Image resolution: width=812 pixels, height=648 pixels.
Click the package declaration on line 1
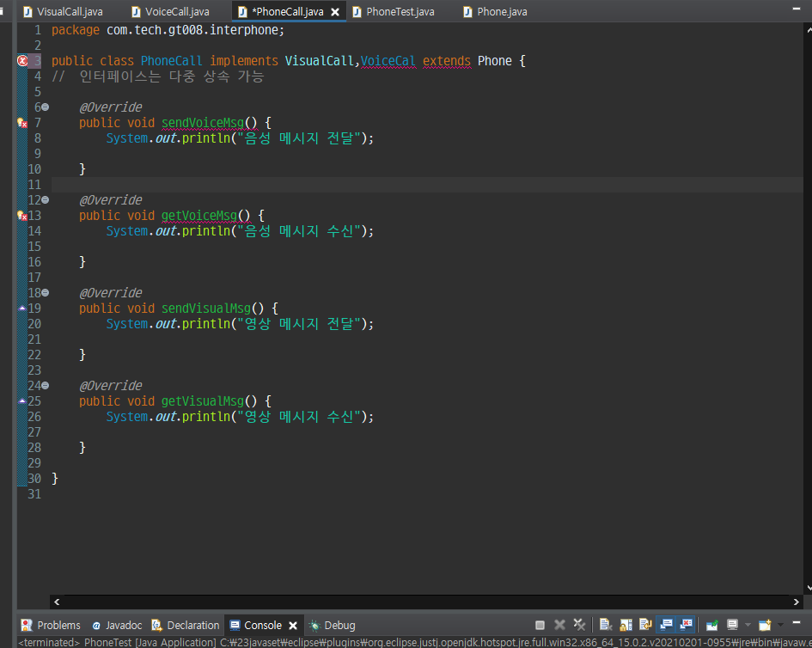(x=168, y=30)
